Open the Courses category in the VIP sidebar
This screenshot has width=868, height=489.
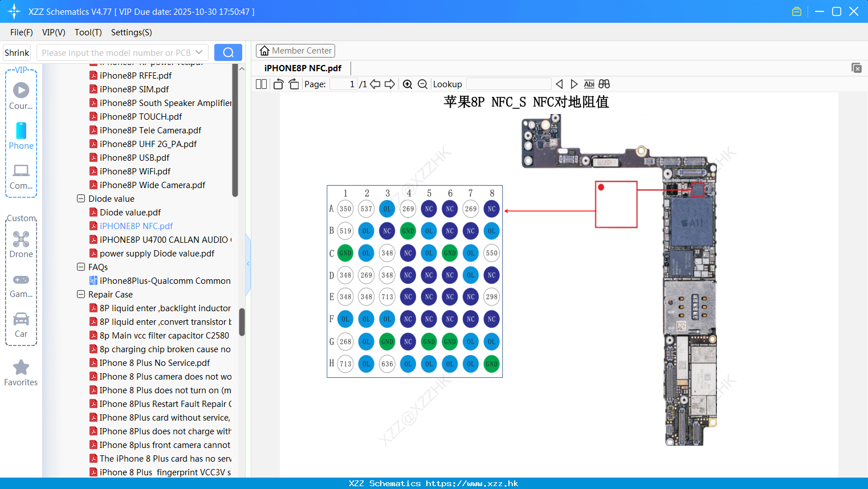point(21,96)
